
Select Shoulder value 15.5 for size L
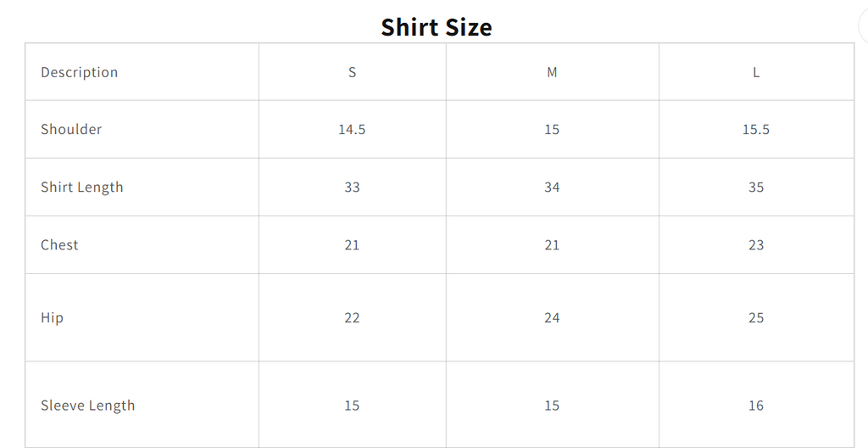pos(756,129)
